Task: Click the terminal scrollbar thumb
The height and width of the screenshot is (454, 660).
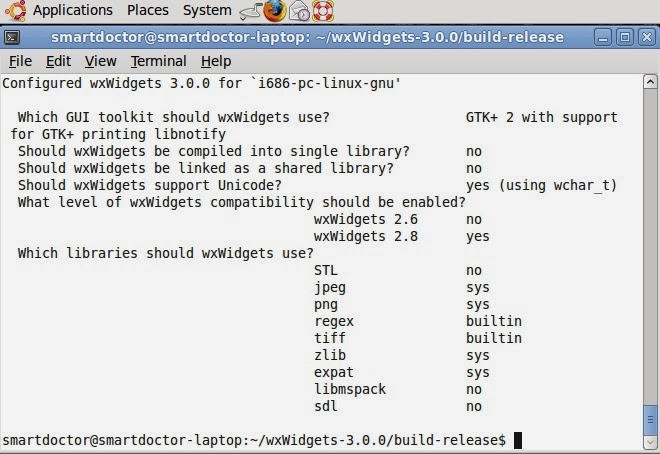Action: pyautogui.click(x=650, y=420)
